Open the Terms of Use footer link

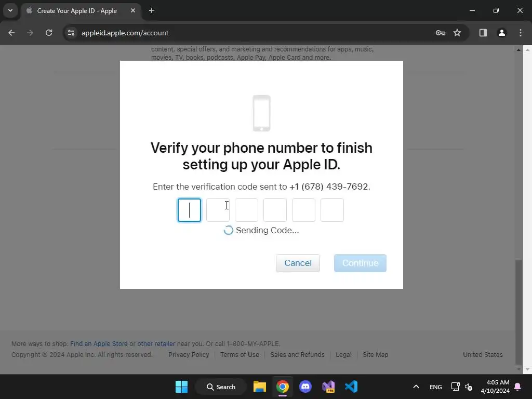[240, 354]
